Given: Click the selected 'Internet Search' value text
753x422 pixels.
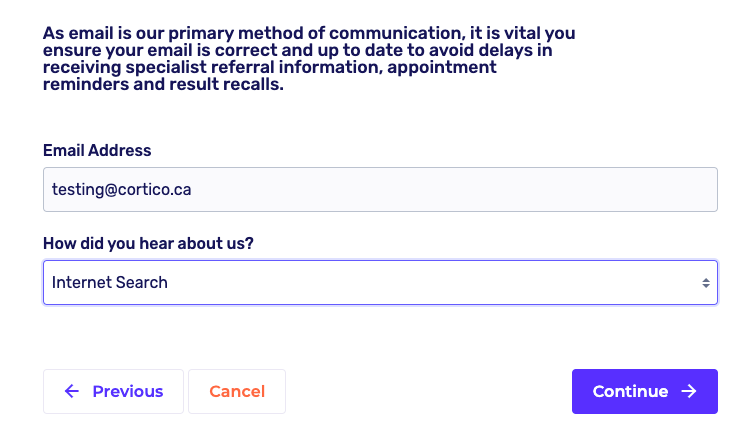Looking at the screenshot, I should pos(110,283).
